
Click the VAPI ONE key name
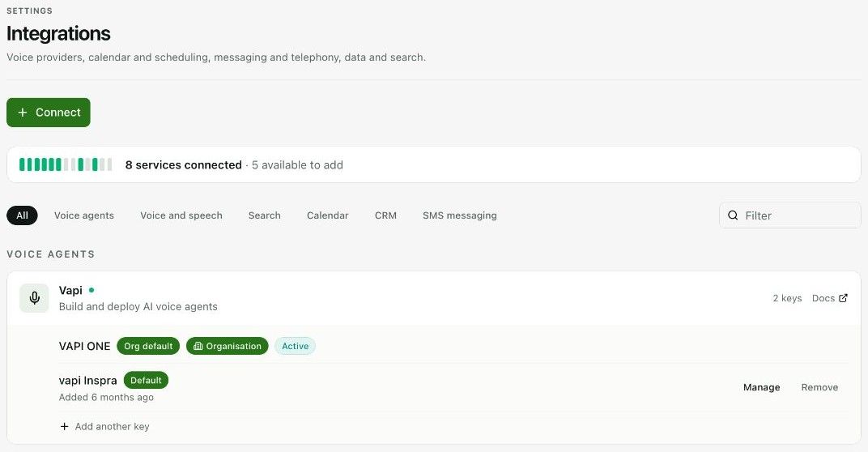point(85,346)
